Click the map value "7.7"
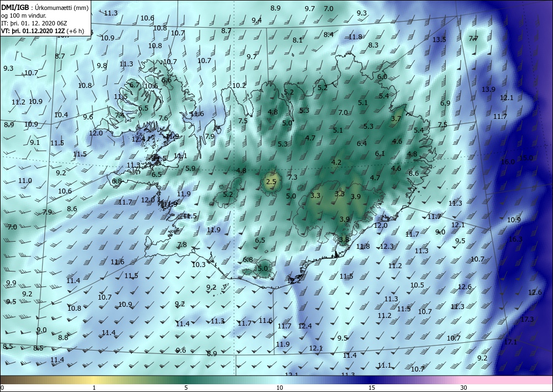The width and height of the screenshot is (553, 392). pyautogui.click(x=473, y=38)
